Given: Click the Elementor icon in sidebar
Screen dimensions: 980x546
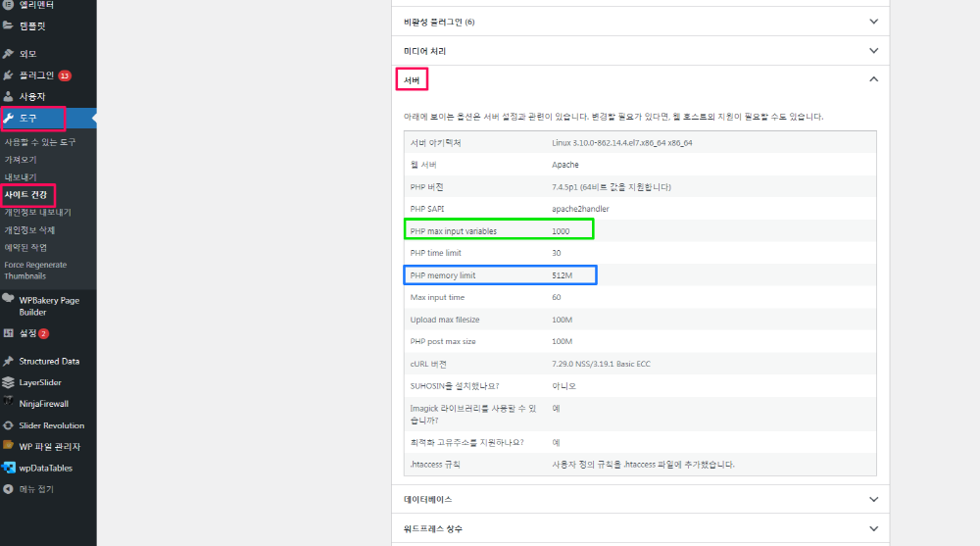Looking at the screenshot, I should (x=8, y=4).
